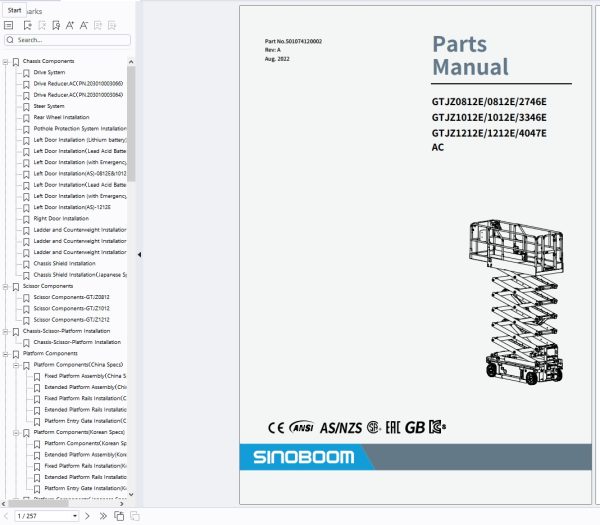Go to next page with the right arrow
Image resolution: width=600 pixels, height=525 pixels.
[x=87, y=516]
